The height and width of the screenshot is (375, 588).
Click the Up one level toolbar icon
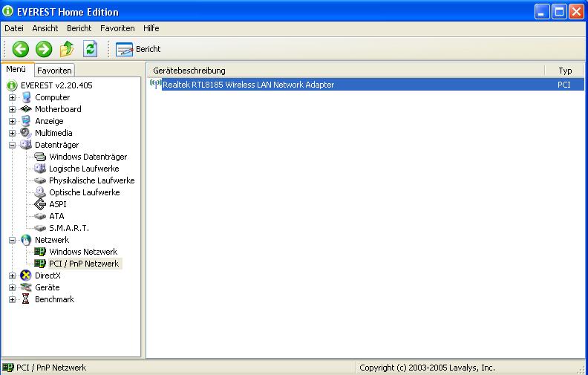[67, 49]
